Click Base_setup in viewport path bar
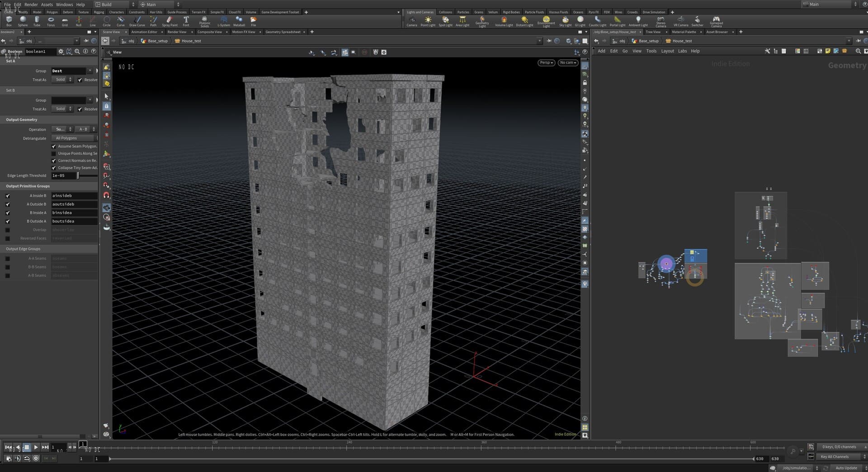The image size is (868, 472). 157,41
